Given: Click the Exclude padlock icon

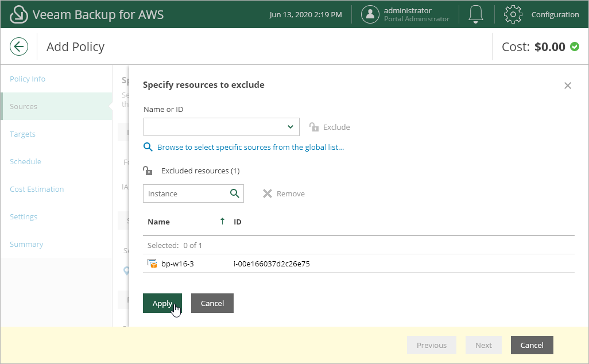Looking at the screenshot, I should (314, 127).
